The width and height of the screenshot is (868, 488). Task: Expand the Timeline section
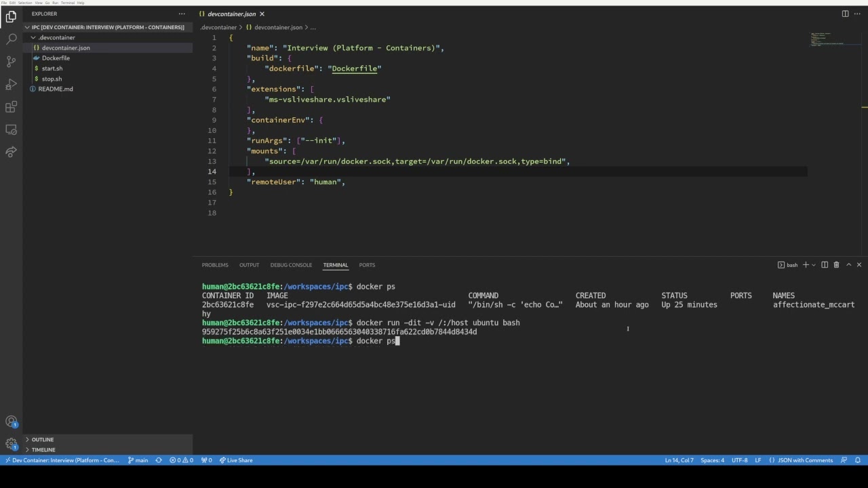pos(107,449)
